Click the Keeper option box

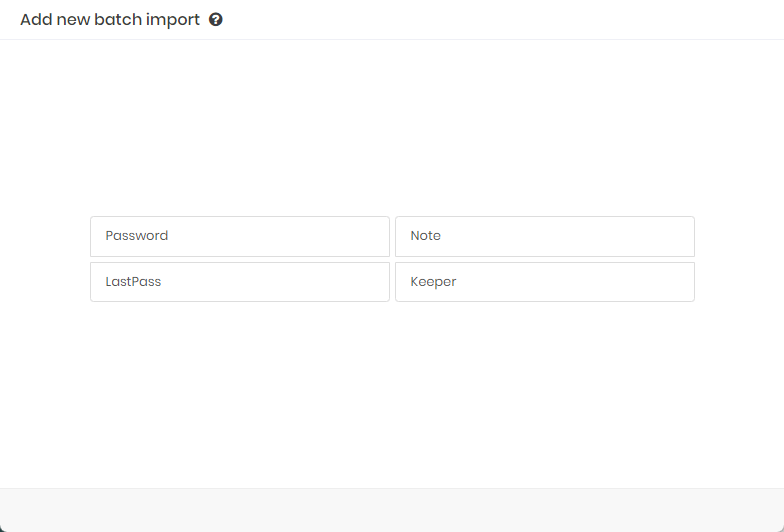pyautogui.click(x=545, y=282)
